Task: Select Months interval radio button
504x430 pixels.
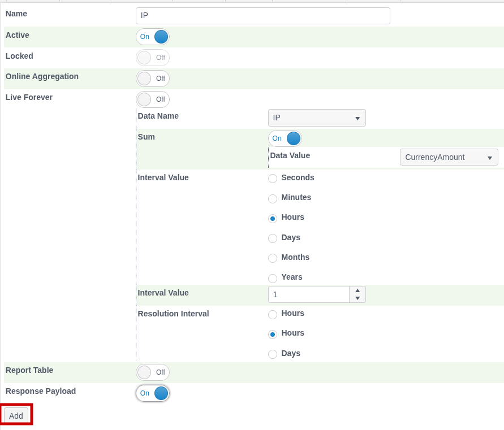Action: (x=273, y=258)
